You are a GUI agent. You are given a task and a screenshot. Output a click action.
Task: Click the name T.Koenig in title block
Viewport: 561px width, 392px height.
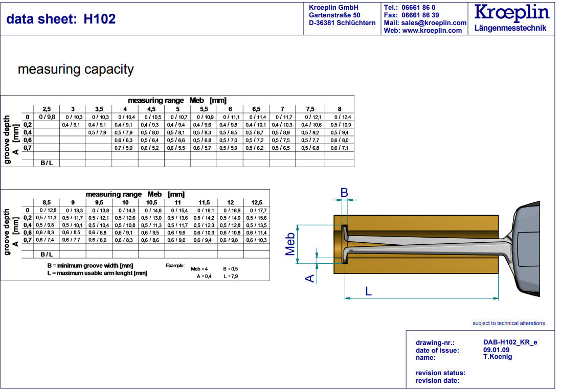[497, 357]
